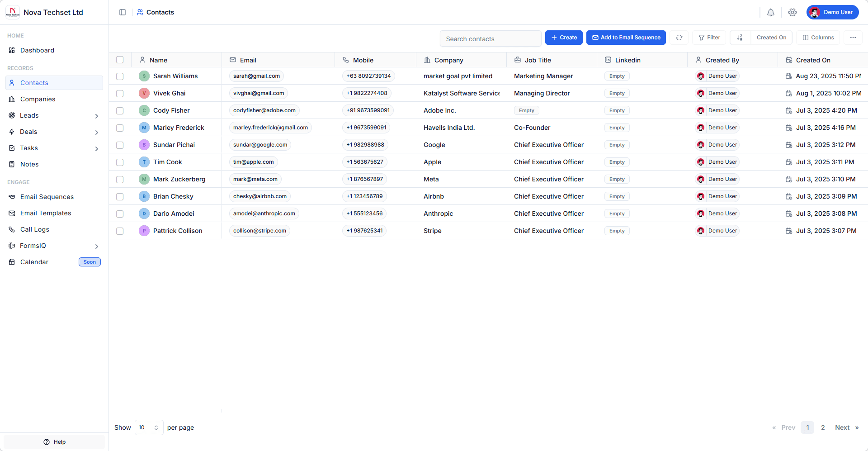Viewport: 868px width, 451px height.
Task: Open Email Templates from sidebar
Action: click(x=46, y=213)
